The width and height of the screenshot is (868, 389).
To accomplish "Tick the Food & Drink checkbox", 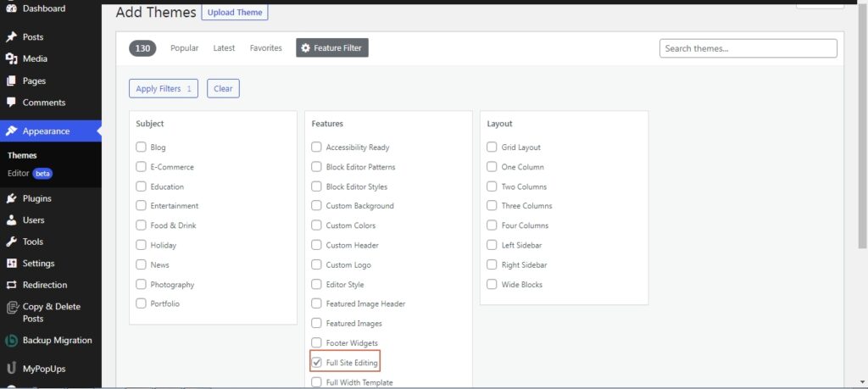I will (142, 225).
